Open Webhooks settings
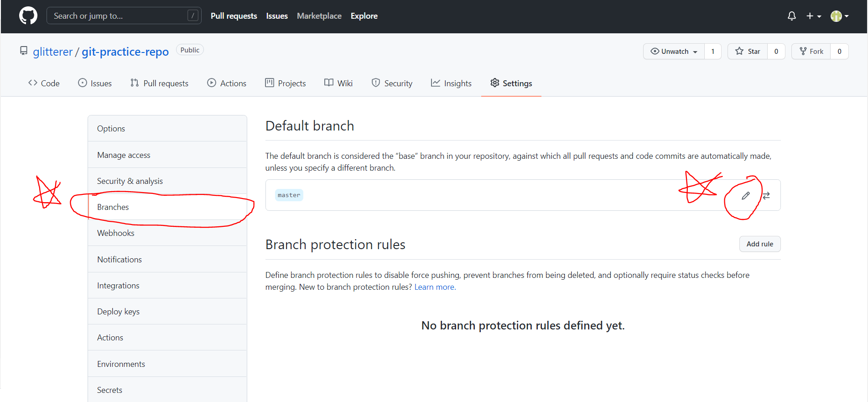The width and height of the screenshot is (868, 402). (167, 233)
